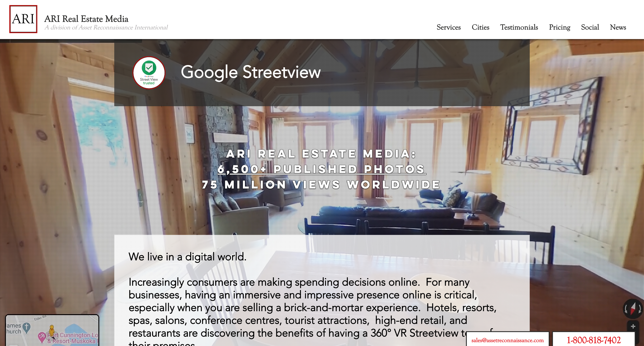The height and width of the screenshot is (346, 644).
Task: Open the Services menu
Action: [448, 27]
